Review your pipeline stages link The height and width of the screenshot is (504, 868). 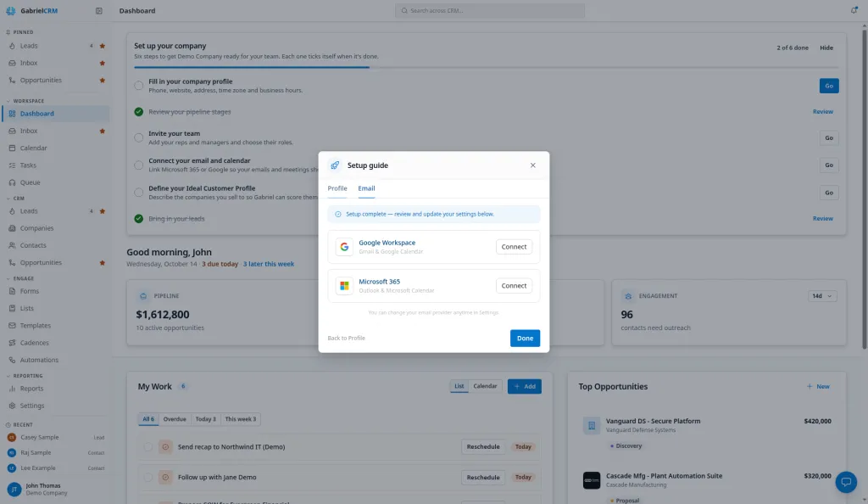(x=822, y=112)
